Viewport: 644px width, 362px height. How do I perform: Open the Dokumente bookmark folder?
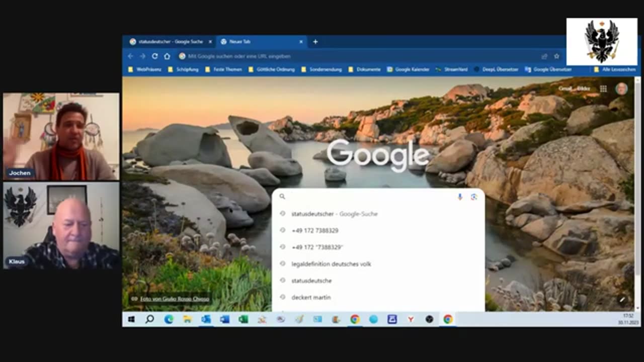pyautogui.click(x=365, y=69)
